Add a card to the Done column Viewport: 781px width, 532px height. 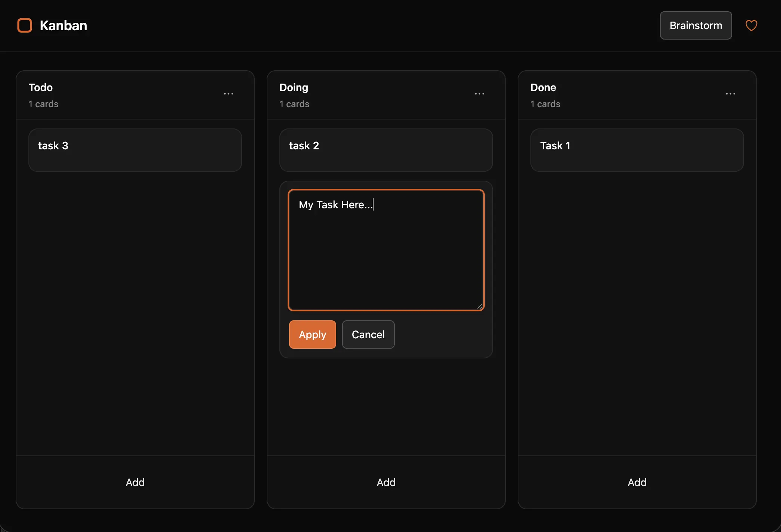636,482
